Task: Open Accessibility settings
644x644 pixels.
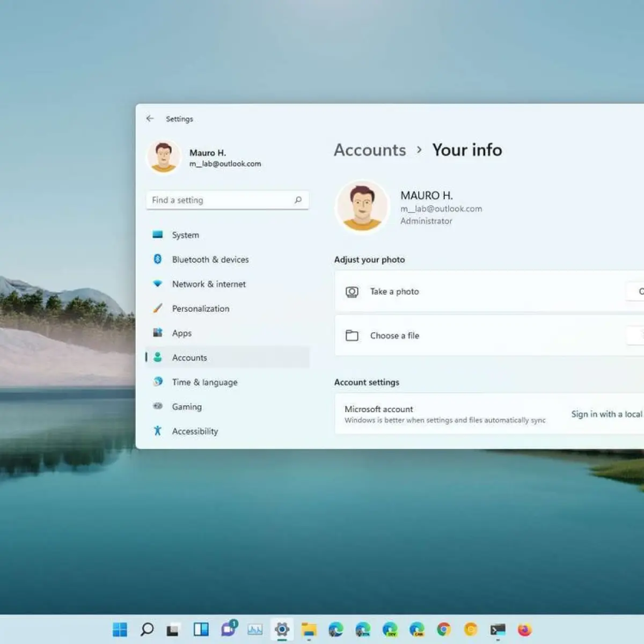Action: 228,431
